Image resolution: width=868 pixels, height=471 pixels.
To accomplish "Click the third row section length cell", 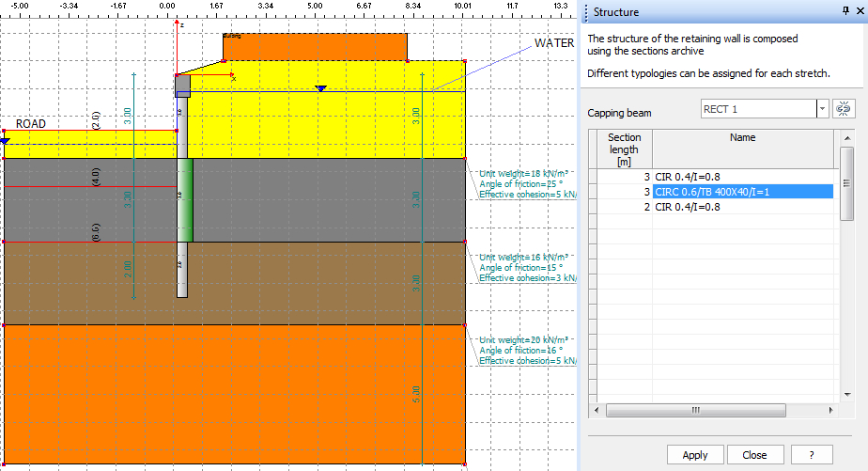I will (621, 207).
